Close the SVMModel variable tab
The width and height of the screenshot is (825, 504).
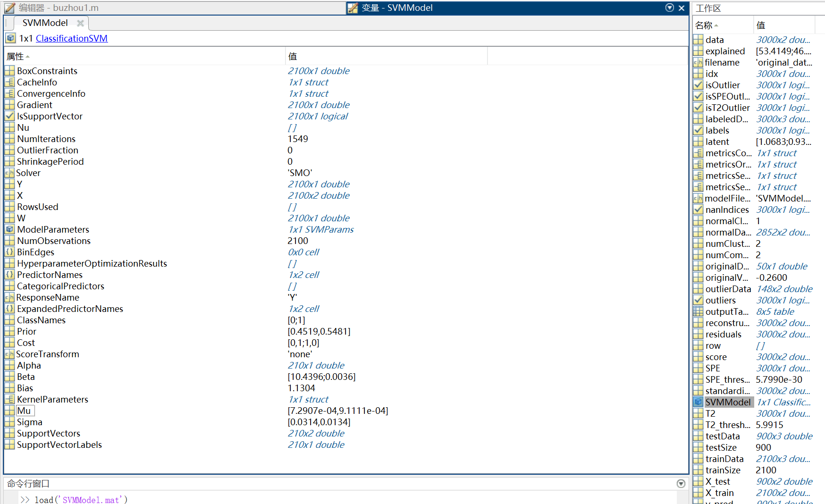tap(80, 23)
